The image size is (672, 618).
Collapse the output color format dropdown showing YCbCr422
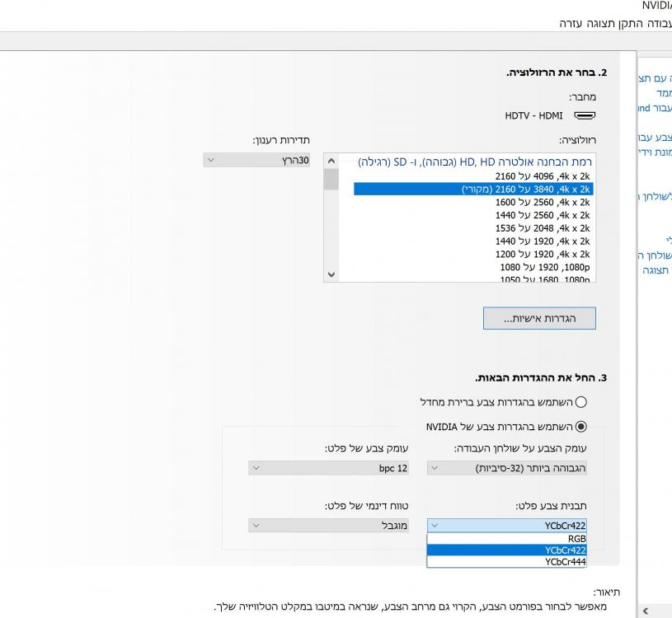(x=506, y=526)
